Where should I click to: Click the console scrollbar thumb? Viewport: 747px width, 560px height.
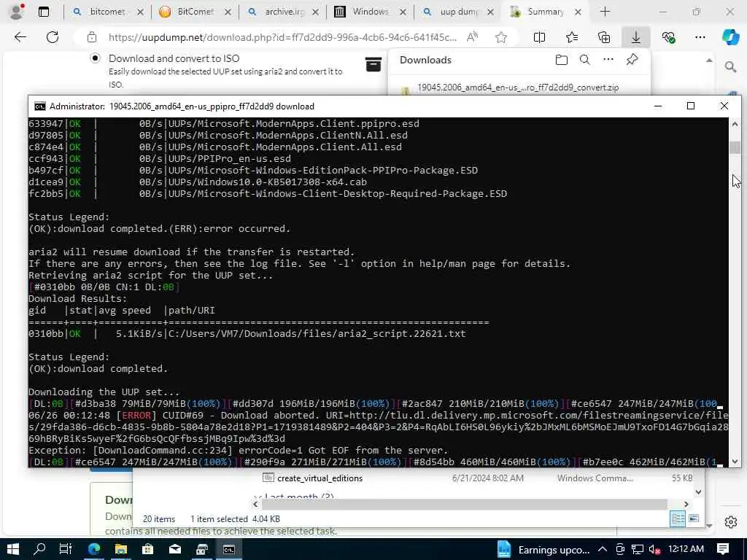735,147
